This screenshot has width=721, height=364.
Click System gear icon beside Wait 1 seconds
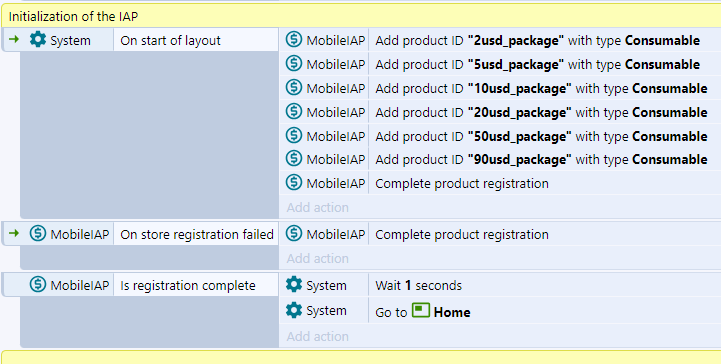(294, 285)
